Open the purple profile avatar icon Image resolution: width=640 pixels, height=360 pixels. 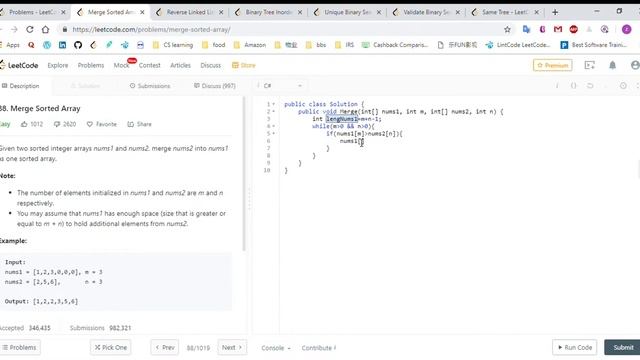tap(627, 29)
